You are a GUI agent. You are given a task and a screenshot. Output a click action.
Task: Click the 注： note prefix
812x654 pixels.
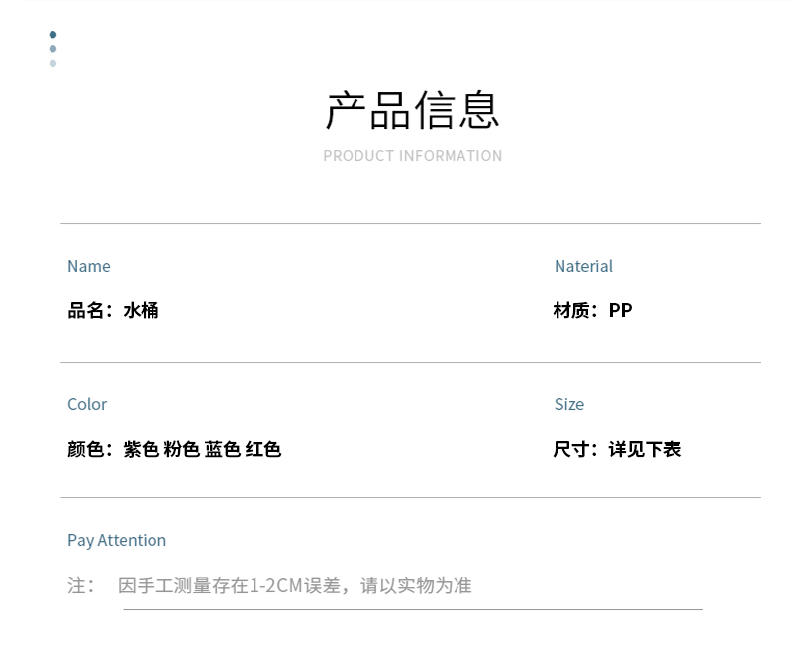(x=81, y=585)
